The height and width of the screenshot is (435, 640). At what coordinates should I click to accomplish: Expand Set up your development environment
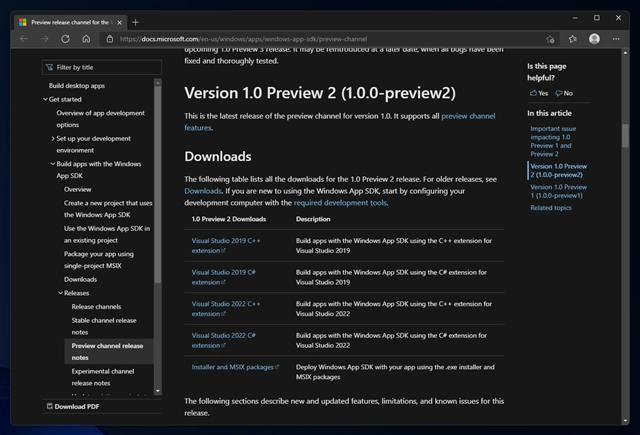53,139
